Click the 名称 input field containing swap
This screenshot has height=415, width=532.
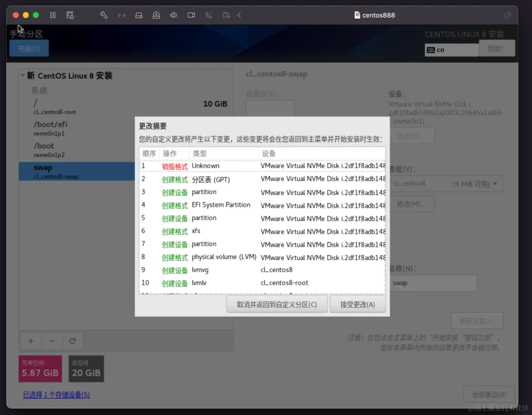tap(433, 283)
